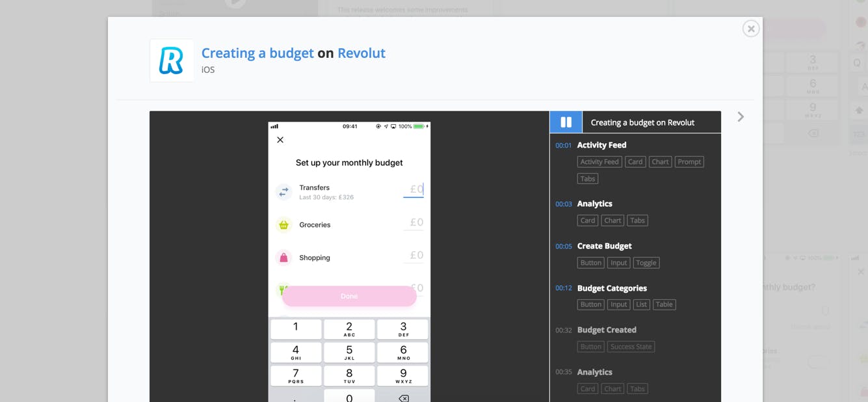868x402 pixels.
Task: Select 'Button' tag under Budget Created
Action: tap(591, 347)
